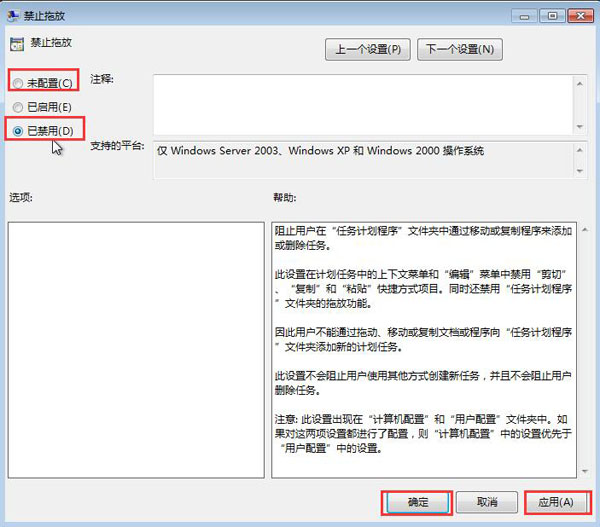Viewport: 600px width, 527px height.
Task: Click the 注释 box scroll up arrow
Action: pos(580,83)
